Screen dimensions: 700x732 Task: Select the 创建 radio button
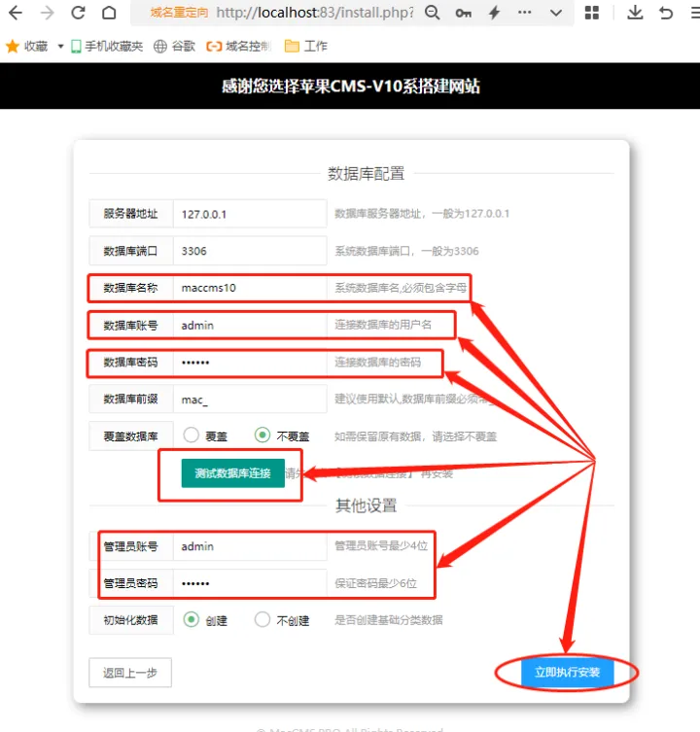[x=191, y=620]
